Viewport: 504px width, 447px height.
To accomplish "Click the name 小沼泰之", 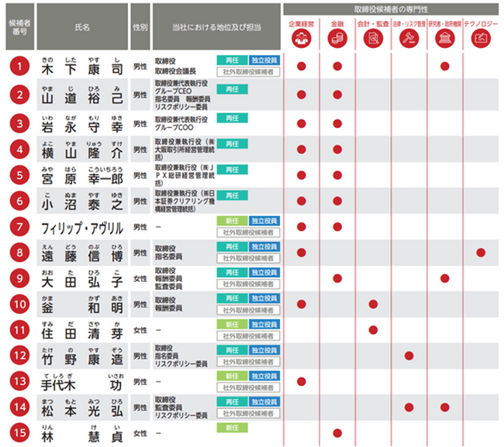I will pos(82,205).
